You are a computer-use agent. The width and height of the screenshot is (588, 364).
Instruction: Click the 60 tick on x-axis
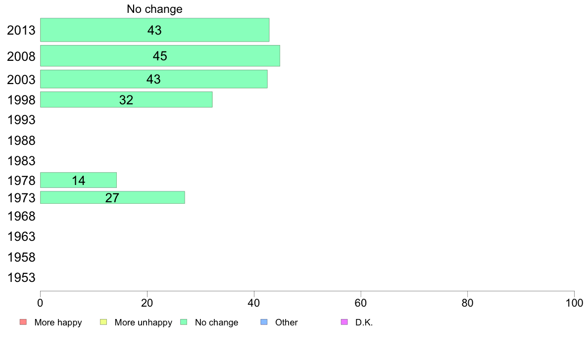361,303
